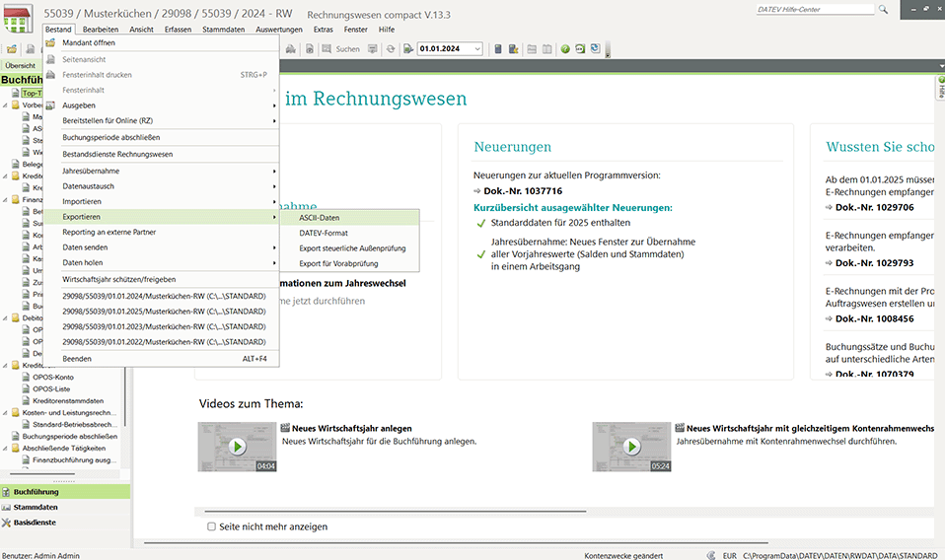Collapse the Debito tree node
945x560 pixels.
pyautogui.click(x=5, y=317)
